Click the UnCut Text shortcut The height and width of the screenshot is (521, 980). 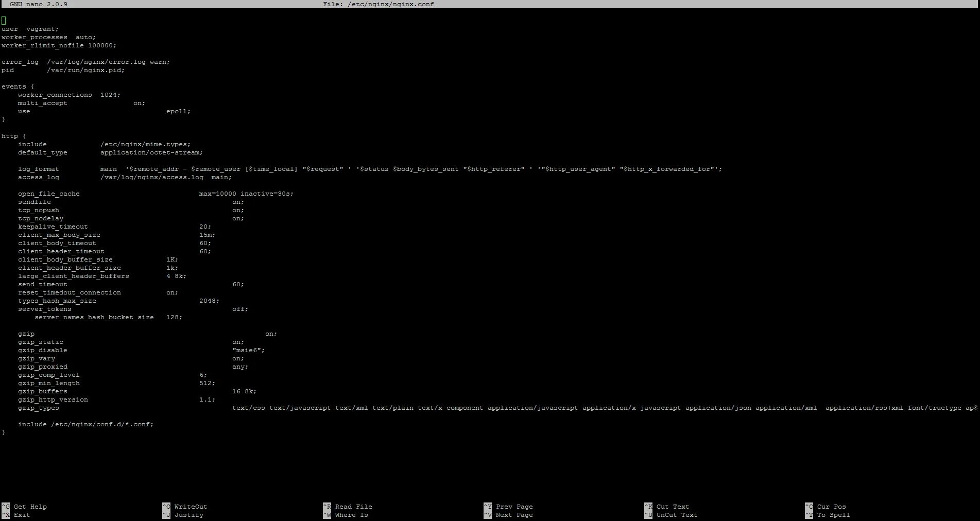pyautogui.click(x=677, y=515)
